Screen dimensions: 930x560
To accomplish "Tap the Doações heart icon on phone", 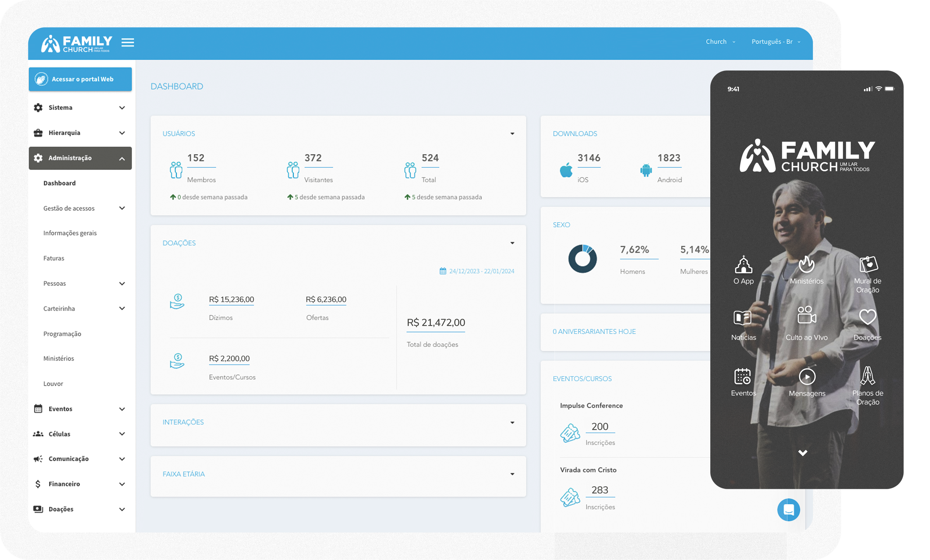I will point(868,317).
